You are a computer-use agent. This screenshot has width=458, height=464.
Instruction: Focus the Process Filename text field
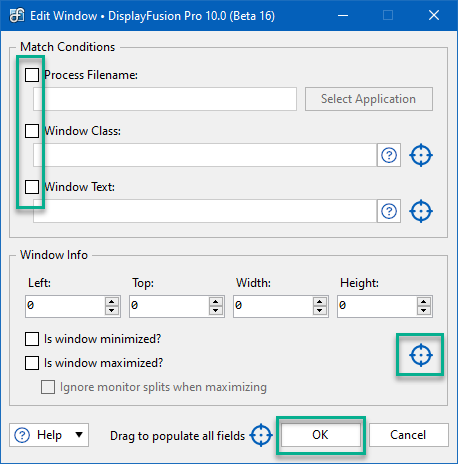pyautogui.click(x=165, y=99)
